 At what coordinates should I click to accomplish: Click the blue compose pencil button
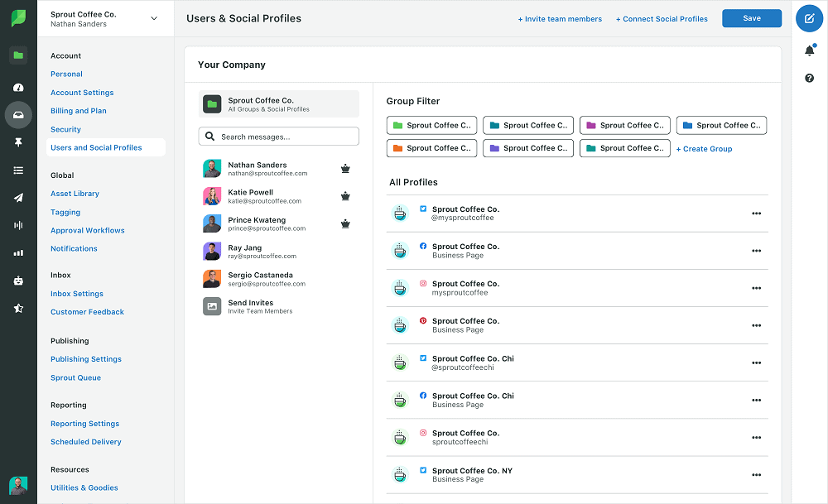point(809,19)
